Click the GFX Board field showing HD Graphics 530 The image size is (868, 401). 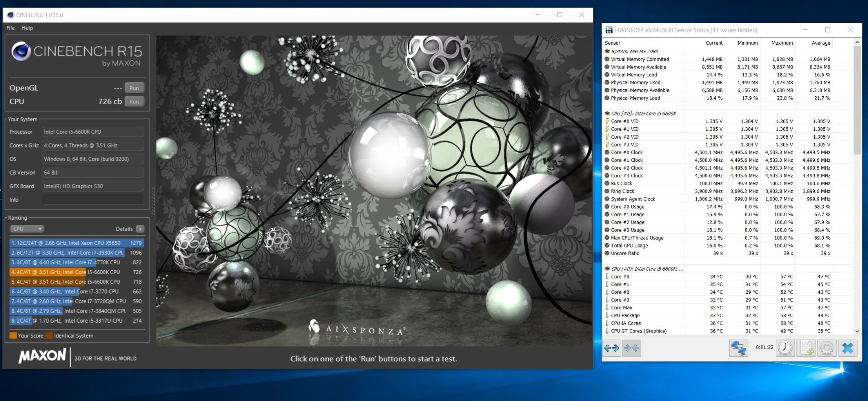[x=93, y=186]
